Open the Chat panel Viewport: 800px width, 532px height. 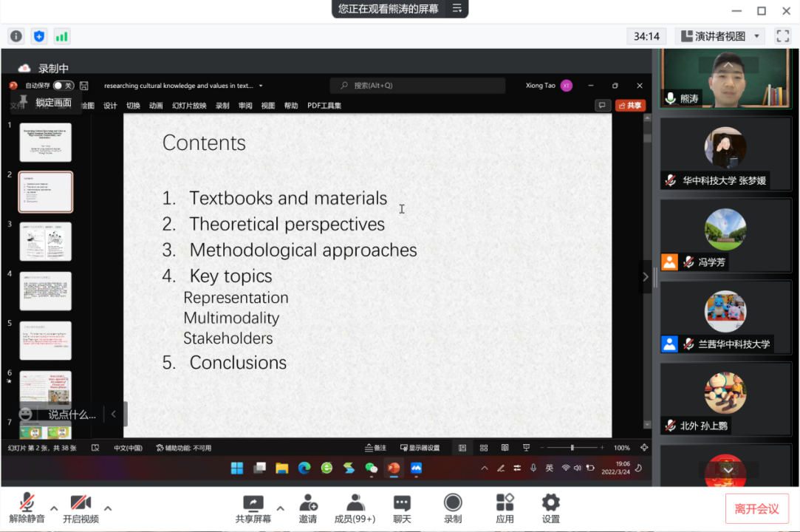pos(402,508)
